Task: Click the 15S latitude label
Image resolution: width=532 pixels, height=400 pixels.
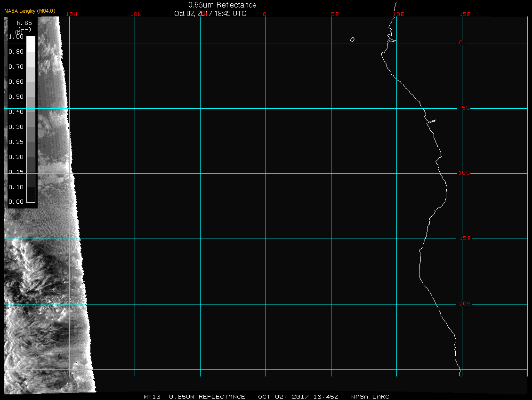Action: 464,239
